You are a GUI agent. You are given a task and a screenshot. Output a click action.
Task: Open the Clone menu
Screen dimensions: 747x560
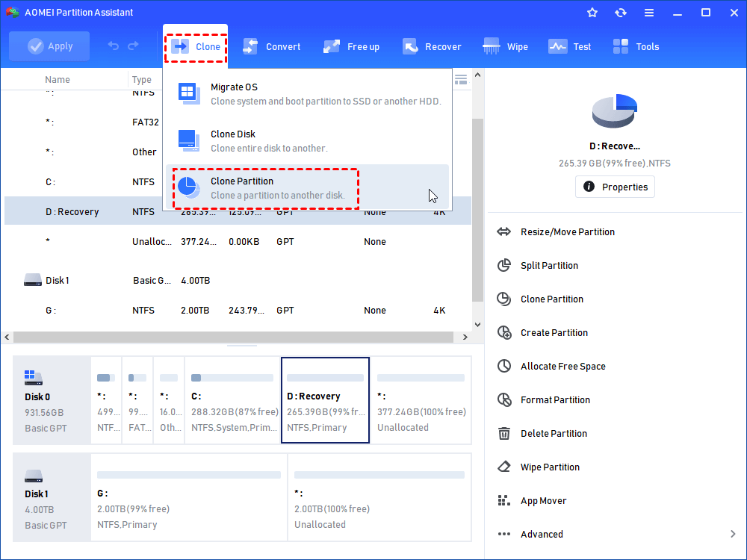click(x=196, y=46)
